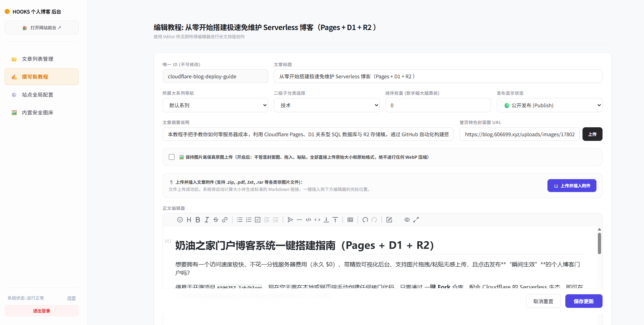Toggle bold formatting in editor

[x=198, y=220]
